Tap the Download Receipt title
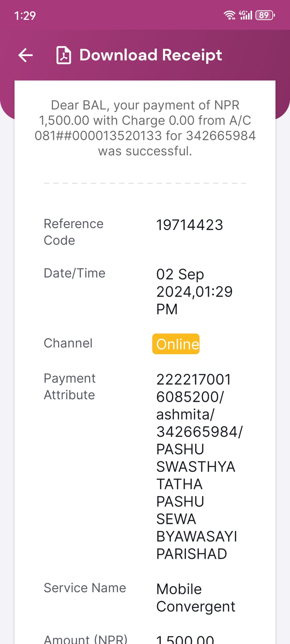Image resolution: width=290 pixels, height=644 pixels. 151,55
